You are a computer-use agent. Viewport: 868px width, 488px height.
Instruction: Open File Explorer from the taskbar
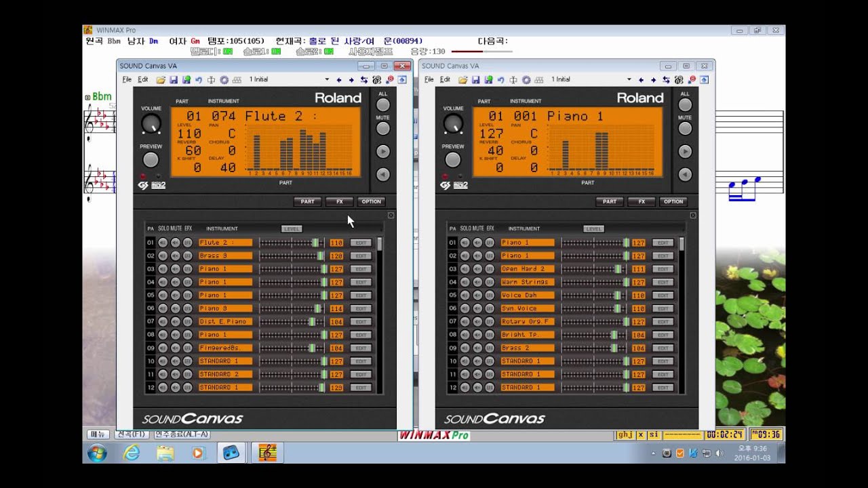[165, 453]
